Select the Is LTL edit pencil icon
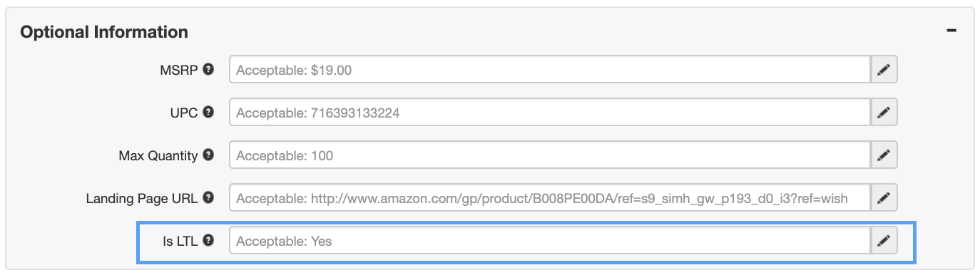Image resolution: width=980 pixels, height=275 pixels. [884, 241]
